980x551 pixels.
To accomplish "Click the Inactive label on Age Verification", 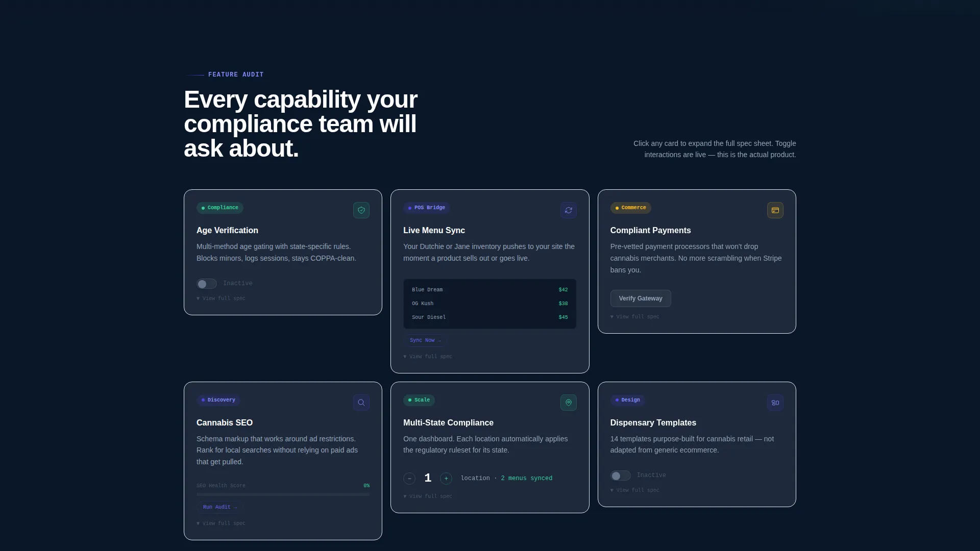I will [237, 284].
